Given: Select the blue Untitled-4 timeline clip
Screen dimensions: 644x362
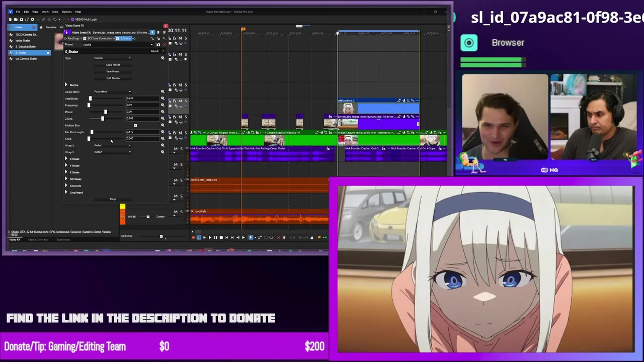Looking at the screenshot, I should (378, 106).
